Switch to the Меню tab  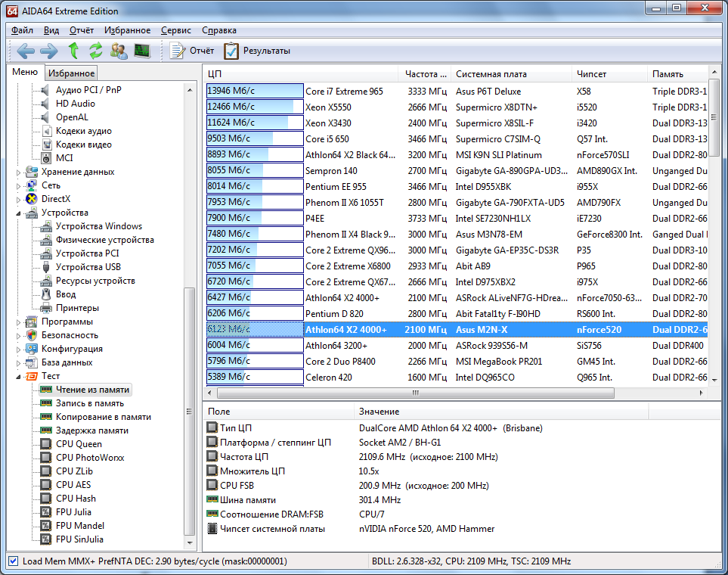coord(25,72)
